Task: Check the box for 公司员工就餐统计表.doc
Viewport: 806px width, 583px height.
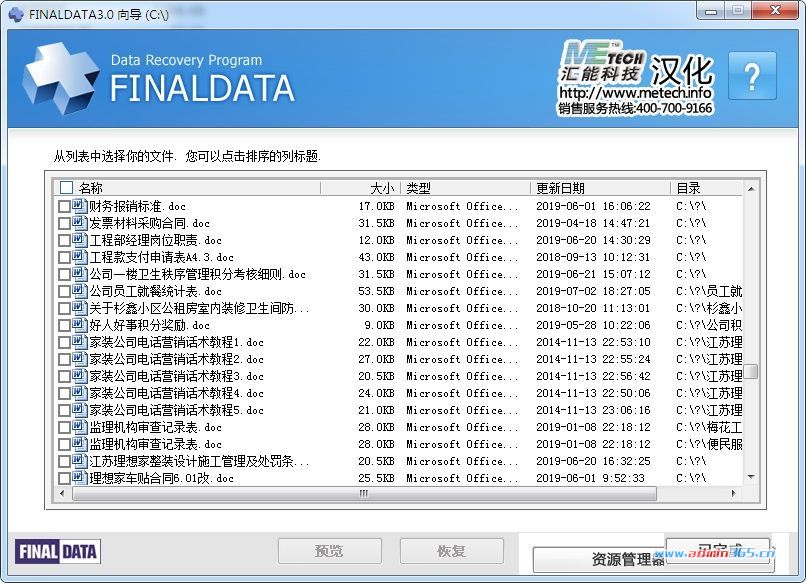Action: tap(64, 292)
